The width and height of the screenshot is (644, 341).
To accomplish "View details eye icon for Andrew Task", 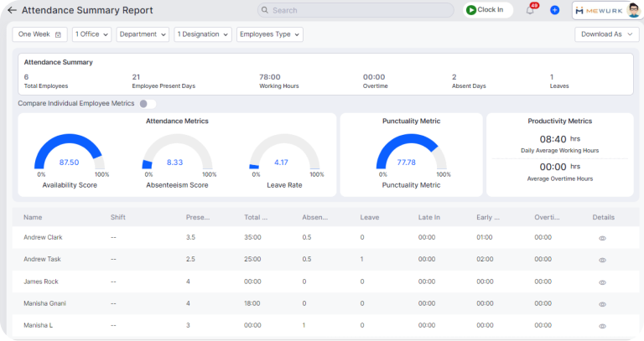I will pyautogui.click(x=603, y=260).
